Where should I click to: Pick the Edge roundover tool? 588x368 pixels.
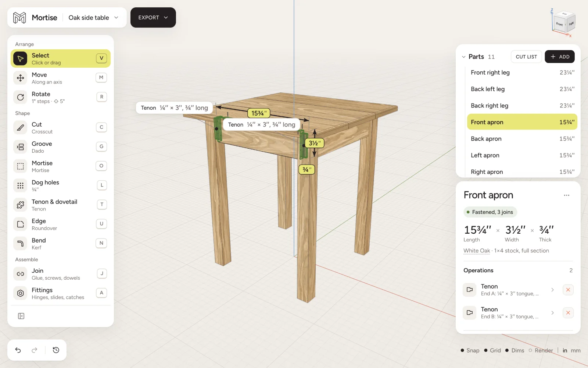point(61,224)
